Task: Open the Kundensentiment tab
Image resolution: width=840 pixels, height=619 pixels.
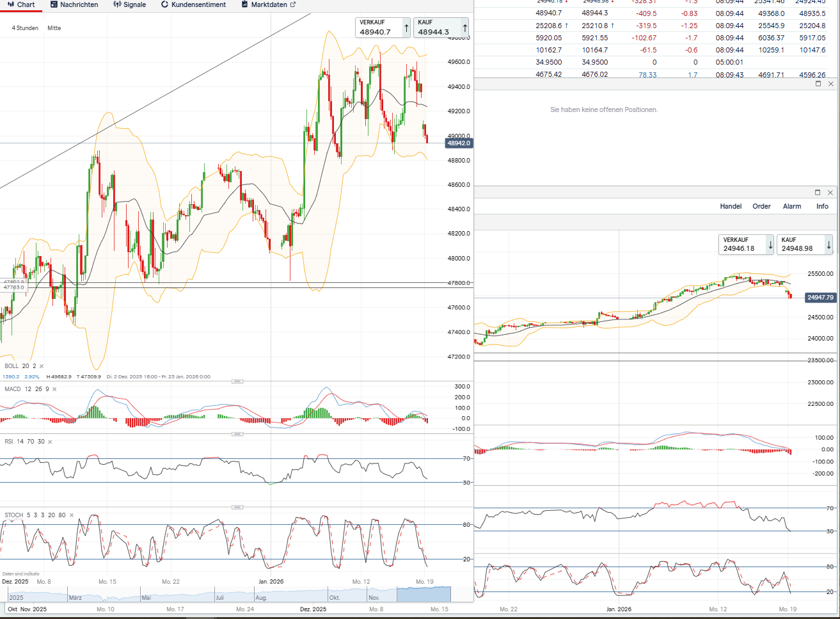Action: tap(193, 4)
